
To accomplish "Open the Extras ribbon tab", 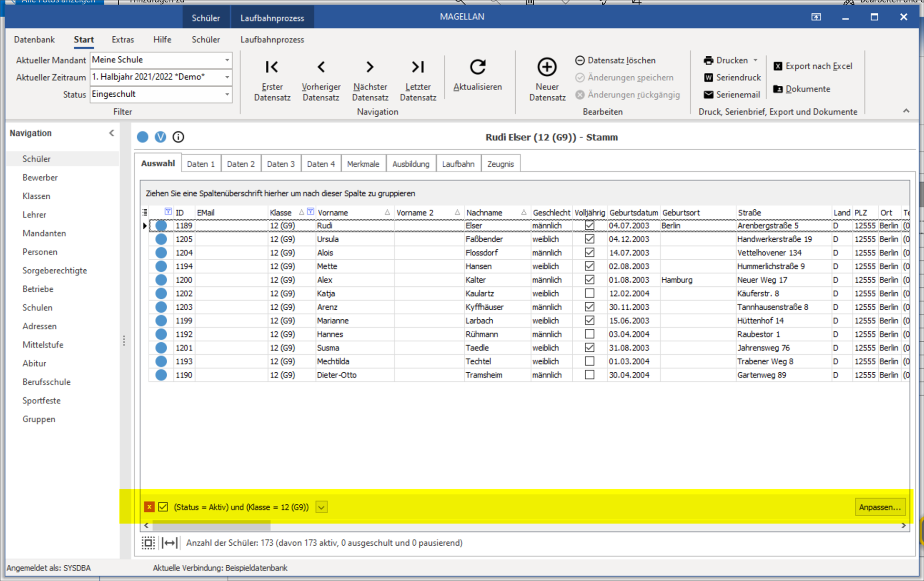I will [123, 40].
